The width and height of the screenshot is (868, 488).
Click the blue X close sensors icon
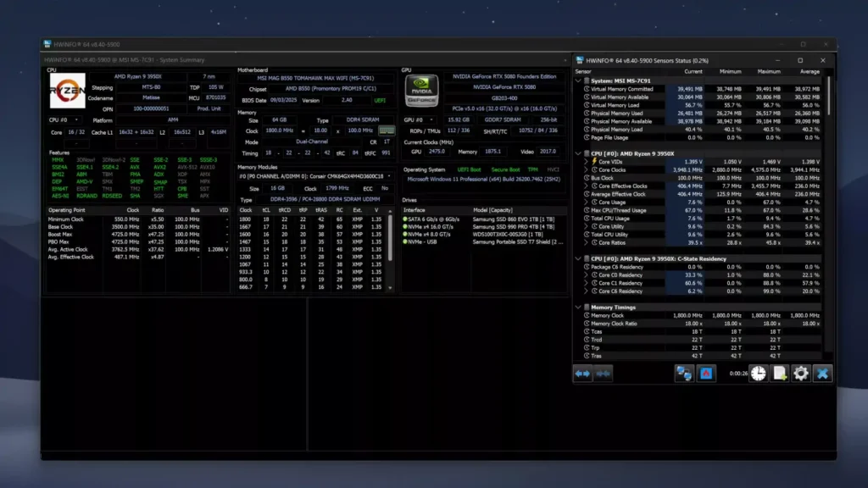[x=822, y=374]
